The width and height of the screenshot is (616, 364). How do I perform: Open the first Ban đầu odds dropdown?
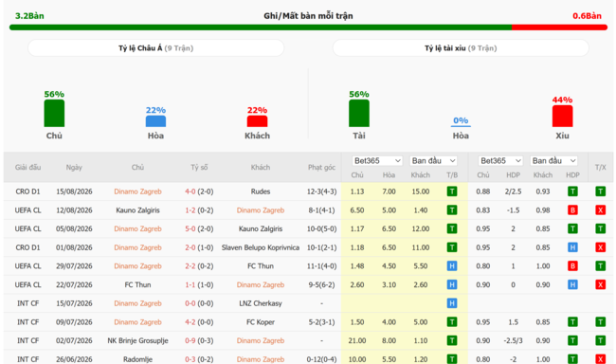pyautogui.click(x=433, y=161)
